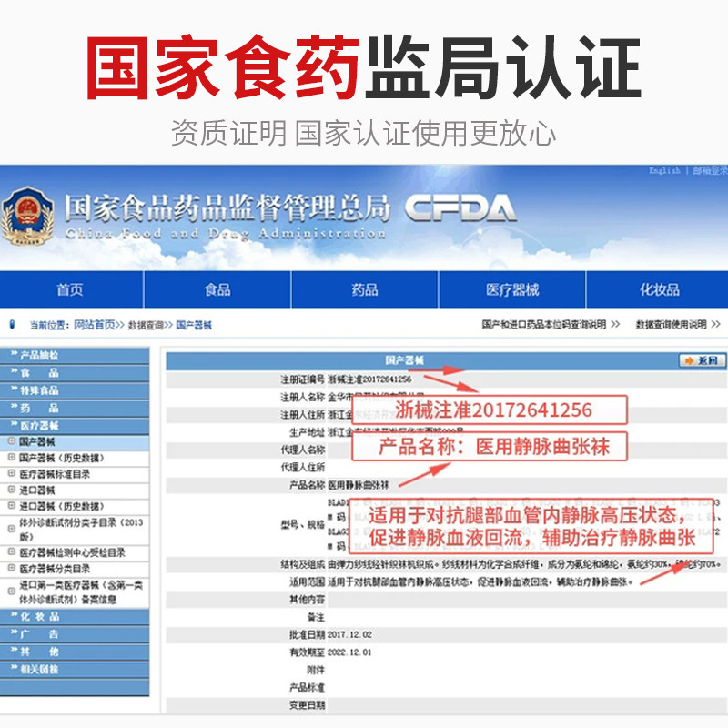This screenshot has height=728, width=728.
Task: Expand plus icon beside 进口器械
Action: tap(12, 490)
